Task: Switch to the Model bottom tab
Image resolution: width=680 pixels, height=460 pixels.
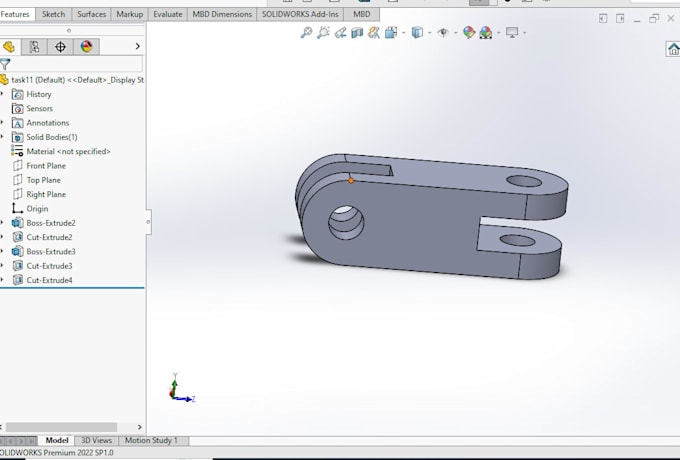Action: point(57,440)
